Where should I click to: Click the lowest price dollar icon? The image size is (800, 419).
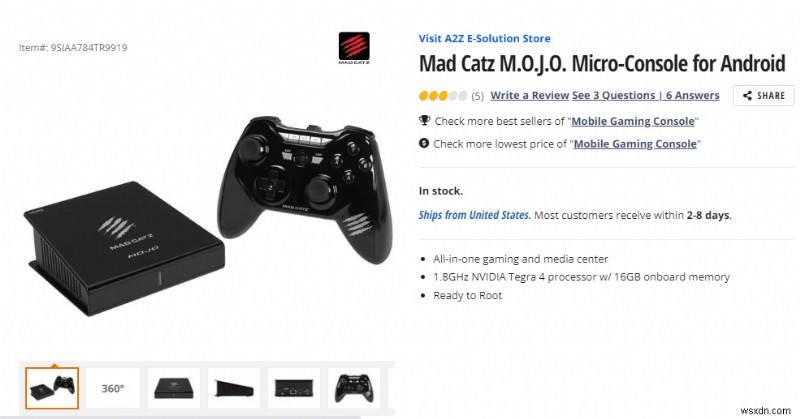coord(424,144)
